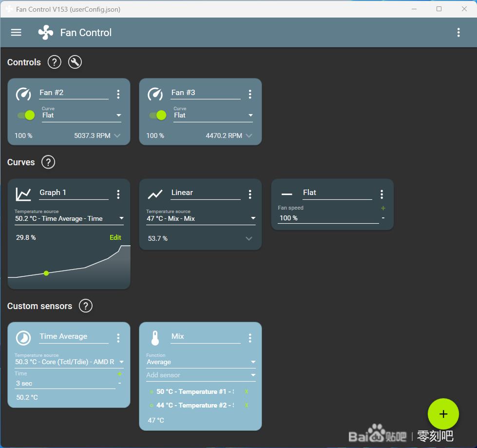Viewport: 477px width, 448px height.
Task: Increase Flat fan speed with plus
Action: point(383,208)
